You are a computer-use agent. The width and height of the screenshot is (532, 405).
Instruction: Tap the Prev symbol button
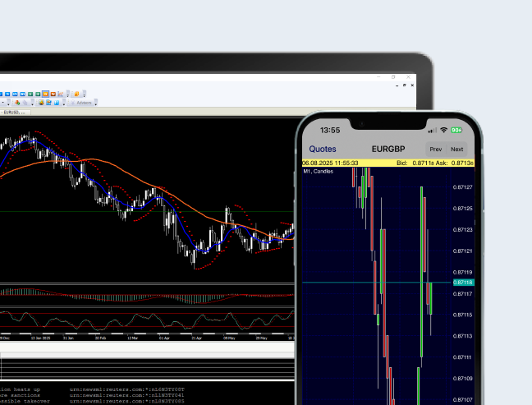435,150
